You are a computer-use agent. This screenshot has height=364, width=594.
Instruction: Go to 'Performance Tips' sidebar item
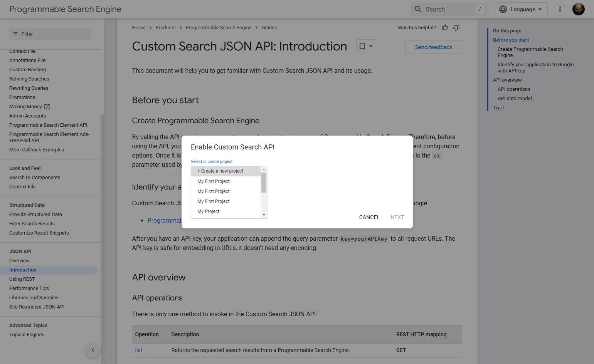point(29,289)
